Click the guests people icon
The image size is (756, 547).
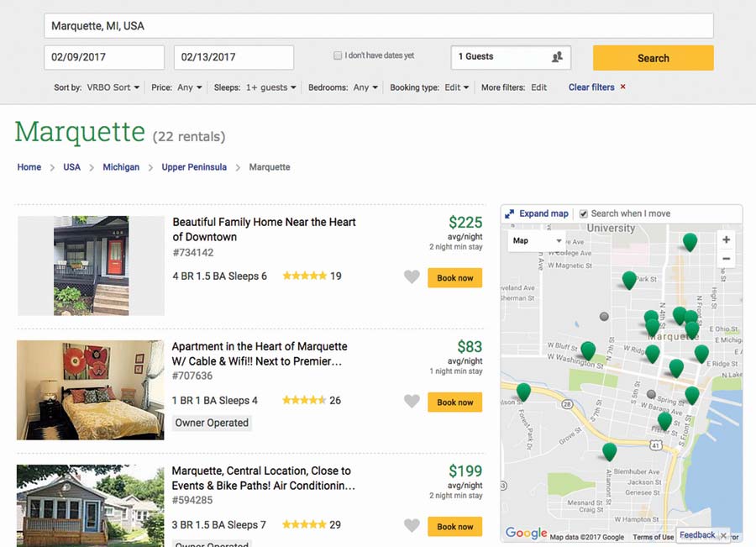(x=556, y=57)
